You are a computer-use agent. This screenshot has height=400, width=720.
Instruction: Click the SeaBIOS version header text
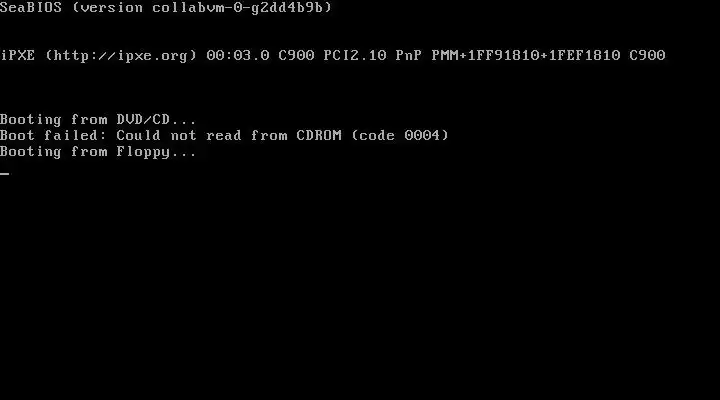166,7
